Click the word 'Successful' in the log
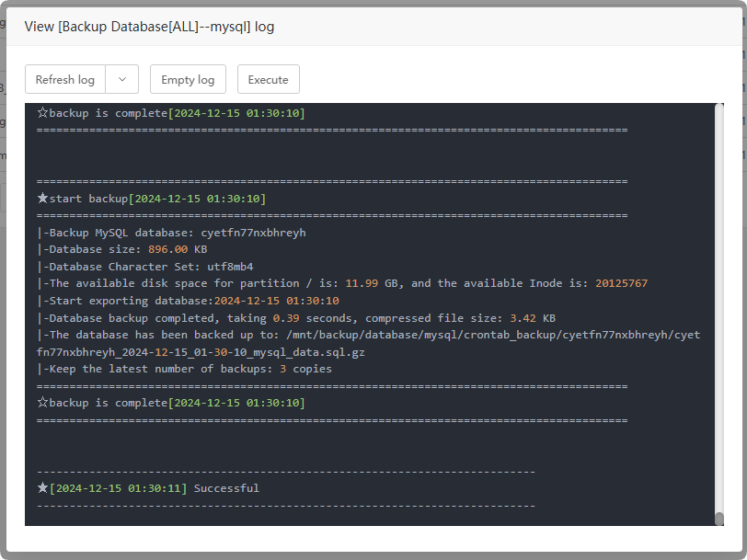 pos(226,488)
